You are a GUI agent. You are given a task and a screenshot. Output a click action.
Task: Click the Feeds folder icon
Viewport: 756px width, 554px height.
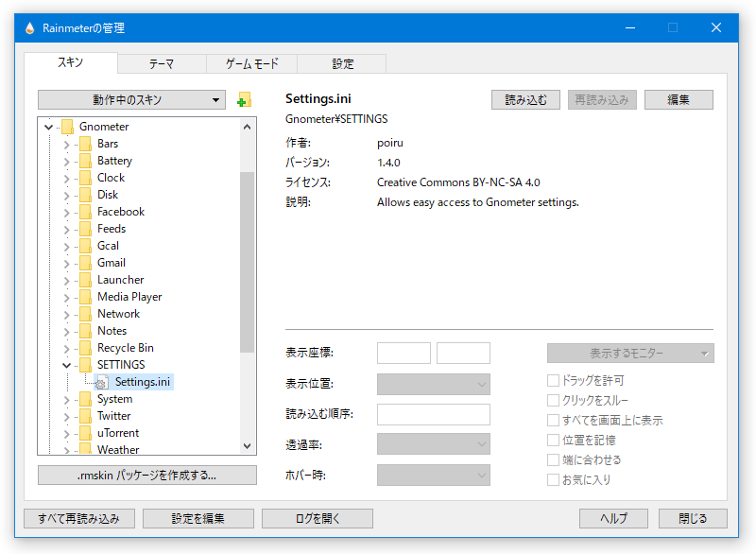(85, 229)
